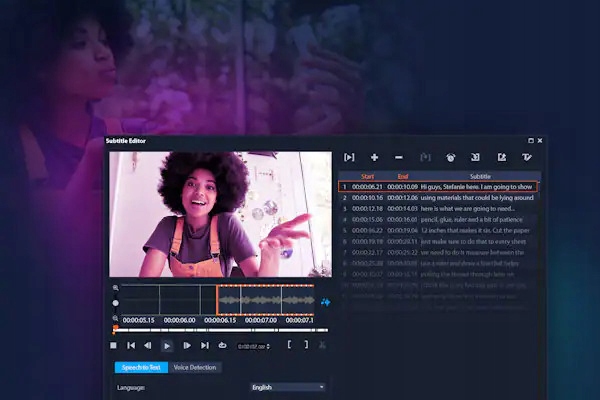Click the add subtitle plus icon
The width and height of the screenshot is (600, 400).
coord(374,157)
